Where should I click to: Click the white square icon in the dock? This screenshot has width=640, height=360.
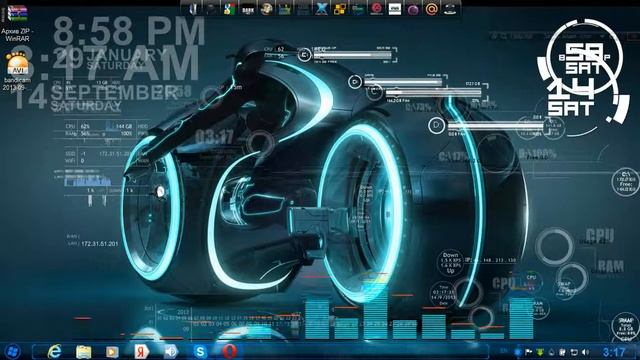(x=394, y=9)
